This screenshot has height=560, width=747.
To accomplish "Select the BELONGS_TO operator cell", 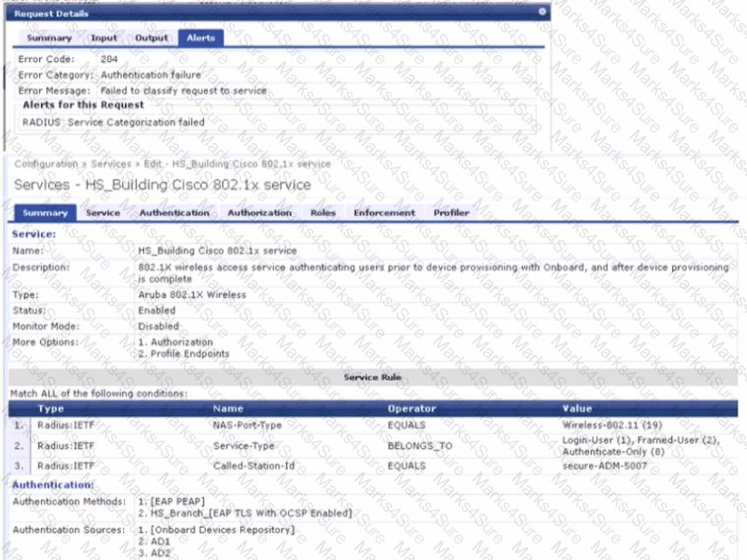I will [x=420, y=447].
